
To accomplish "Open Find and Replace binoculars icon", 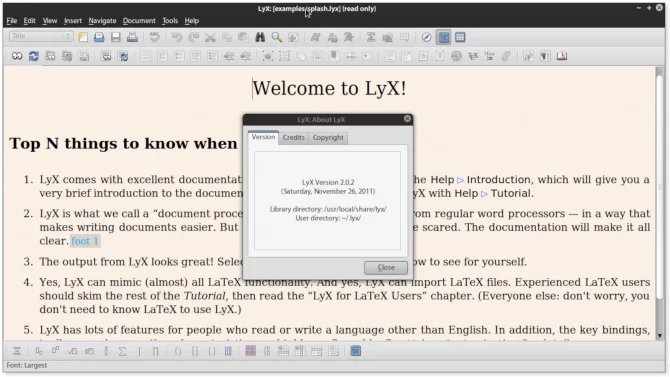I will 260,37.
